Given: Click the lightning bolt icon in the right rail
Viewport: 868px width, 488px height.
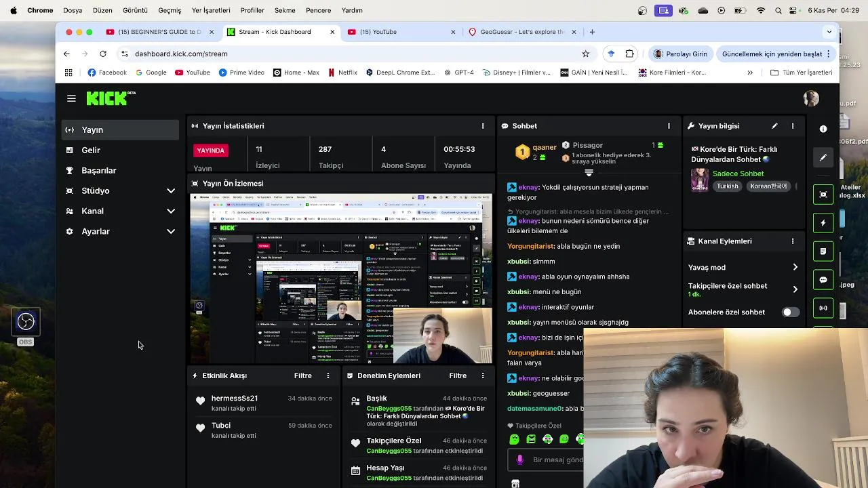Looking at the screenshot, I should (x=823, y=223).
